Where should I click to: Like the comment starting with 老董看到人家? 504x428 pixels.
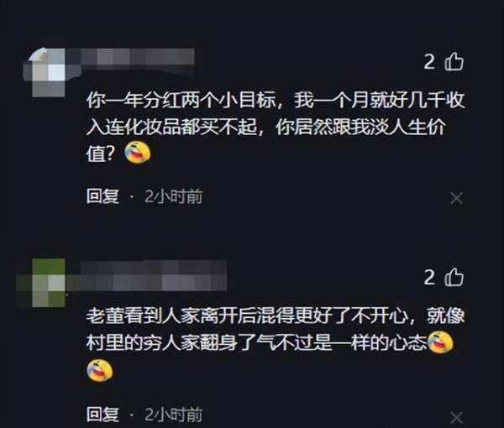click(454, 277)
